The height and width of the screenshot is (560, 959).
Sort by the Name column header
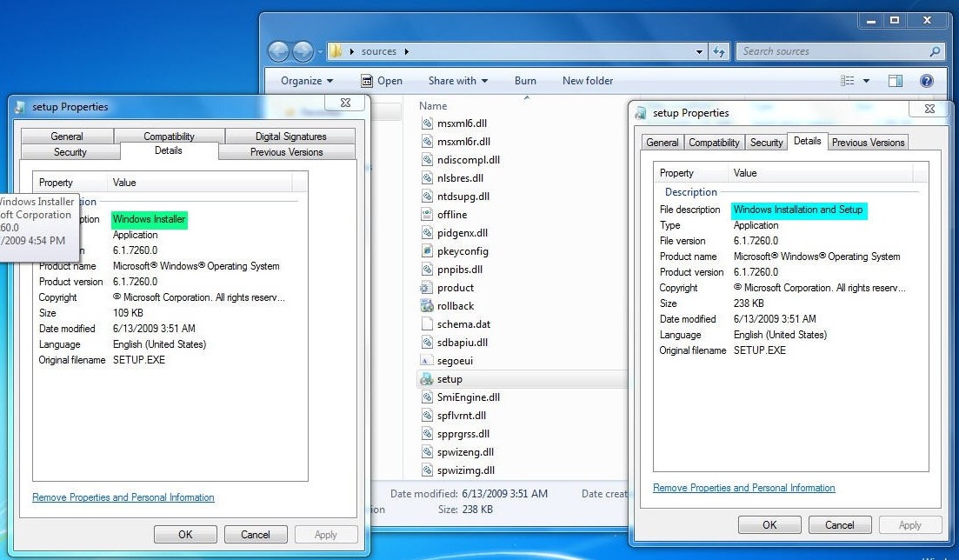pos(433,106)
